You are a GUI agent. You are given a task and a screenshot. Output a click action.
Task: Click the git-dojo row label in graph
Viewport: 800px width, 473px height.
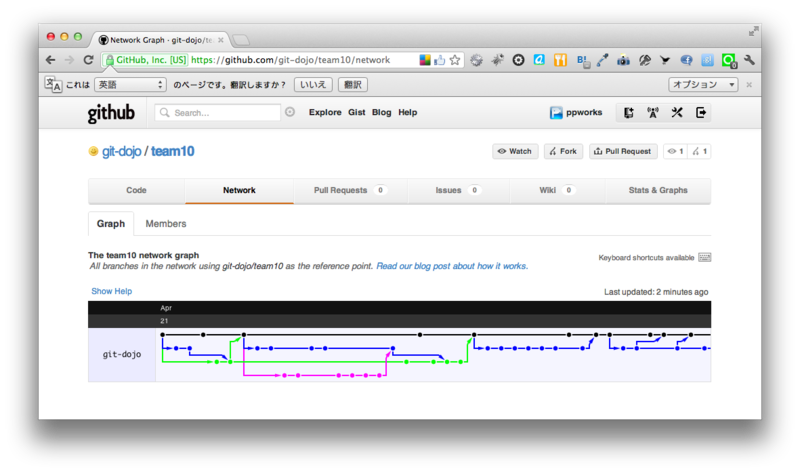tap(122, 355)
